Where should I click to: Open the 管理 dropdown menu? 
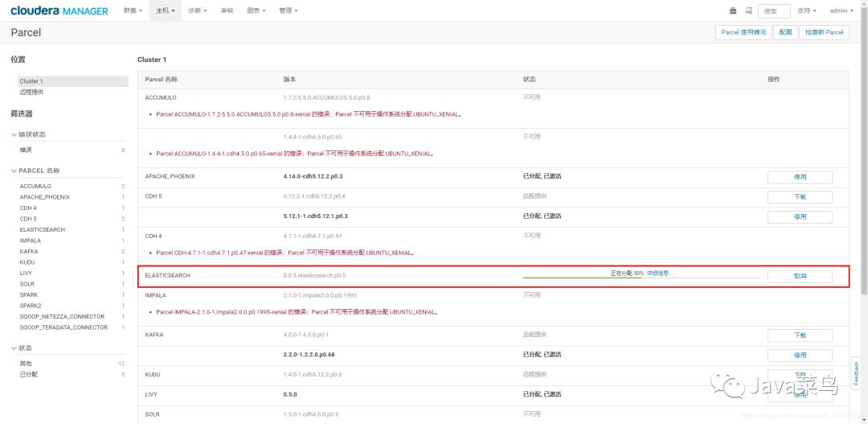(289, 10)
